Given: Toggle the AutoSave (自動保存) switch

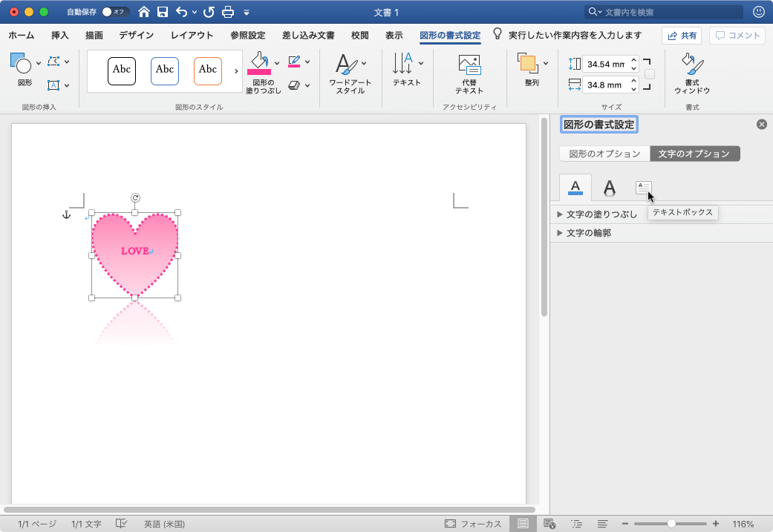Looking at the screenshot, I should 115,12.
